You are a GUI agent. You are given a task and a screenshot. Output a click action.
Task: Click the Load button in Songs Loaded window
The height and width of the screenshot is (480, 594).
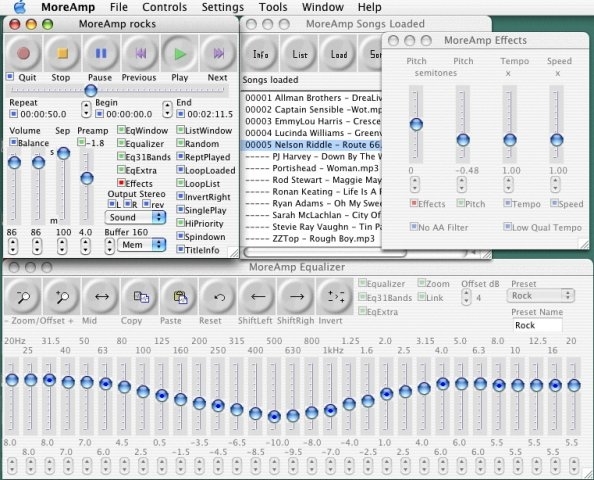click(339, 55)
